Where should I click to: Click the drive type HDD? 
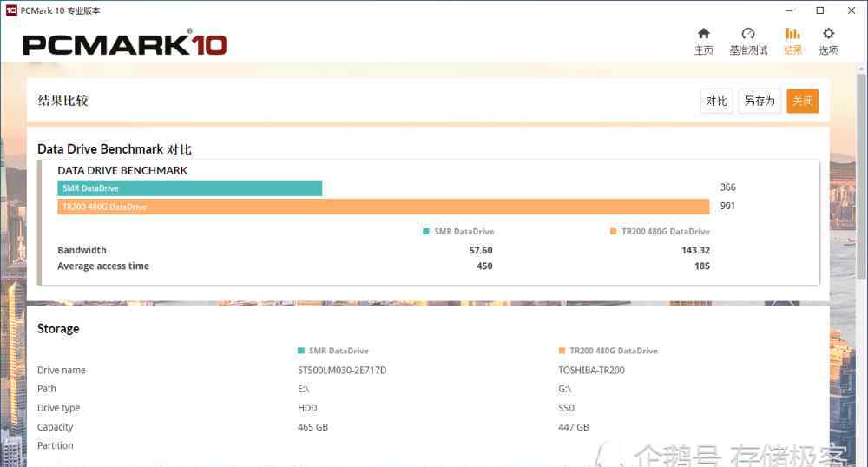click(x=307, y=408)
